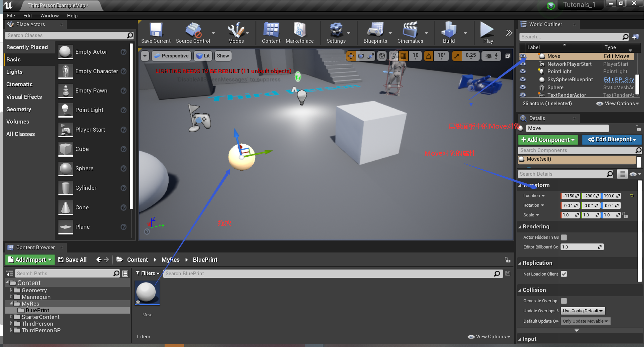Open Filters dropdown in Content Browser
Viewport: 644px width, 347px height.
(148, 273)
